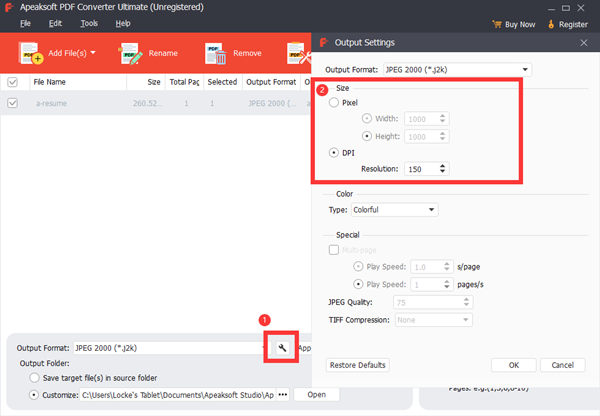Click the OK button
The width and height of the screenshot is (600, 416).
click(x=514, y=365)
